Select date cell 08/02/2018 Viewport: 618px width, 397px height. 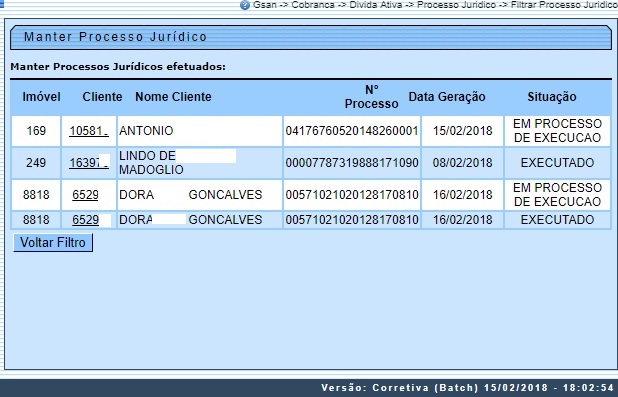462,163
